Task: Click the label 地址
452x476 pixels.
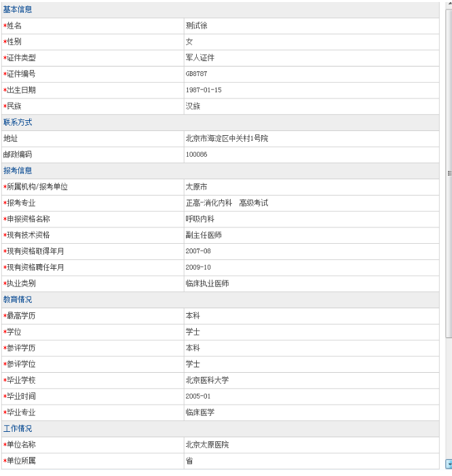Action: [10, 139]
